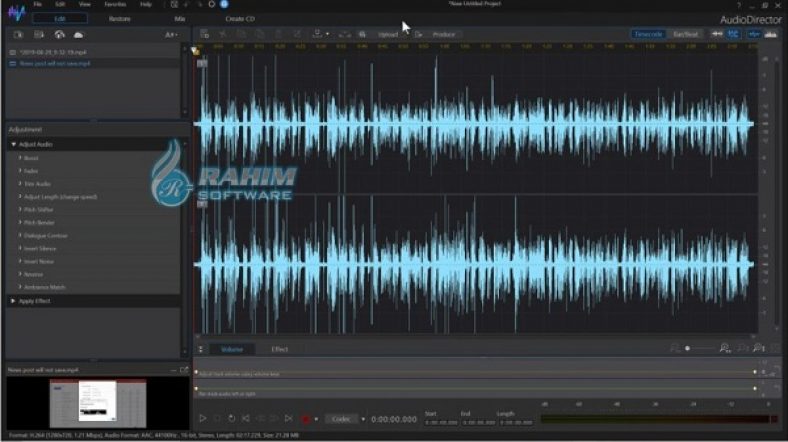Click the cloud icon in media library
The height and width of the screenshot is (442, 788).
pos(79,34)
